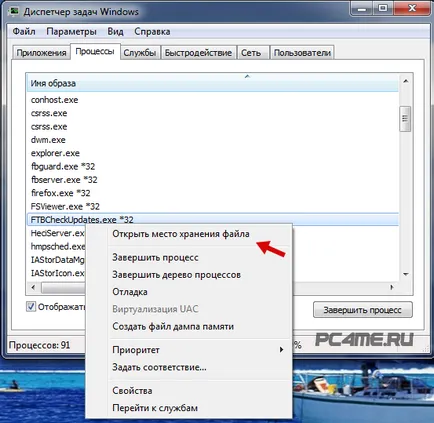Screen dimensions: 434x423
Task: Switch to the Приложения tab
Action: click(41, 53)
